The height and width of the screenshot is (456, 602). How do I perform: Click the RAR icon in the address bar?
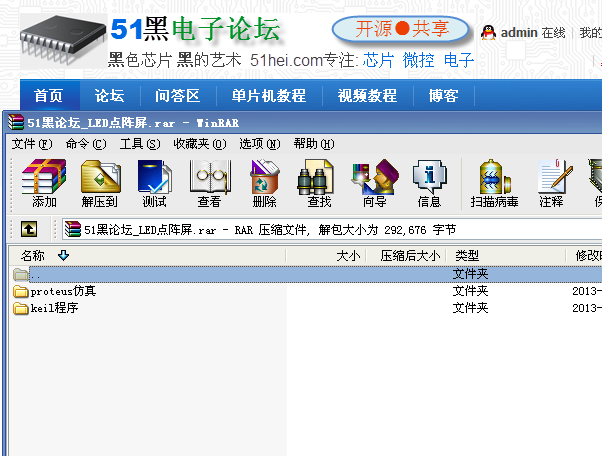[73, 229]
